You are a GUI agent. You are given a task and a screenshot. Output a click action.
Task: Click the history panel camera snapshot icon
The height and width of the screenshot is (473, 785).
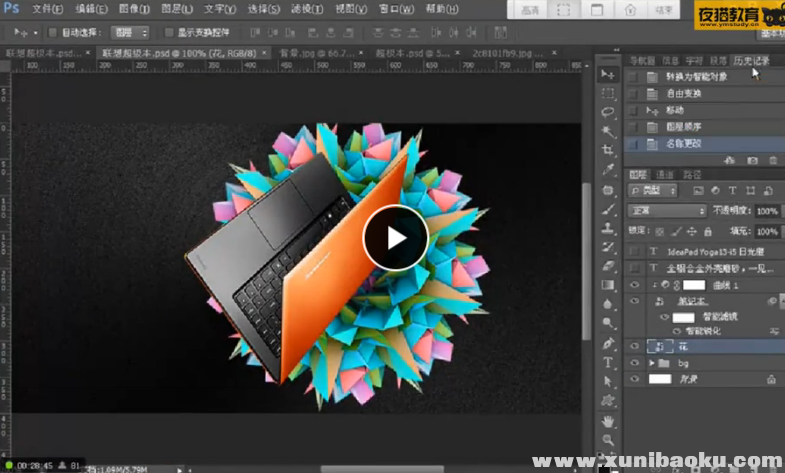click(751, 160)
